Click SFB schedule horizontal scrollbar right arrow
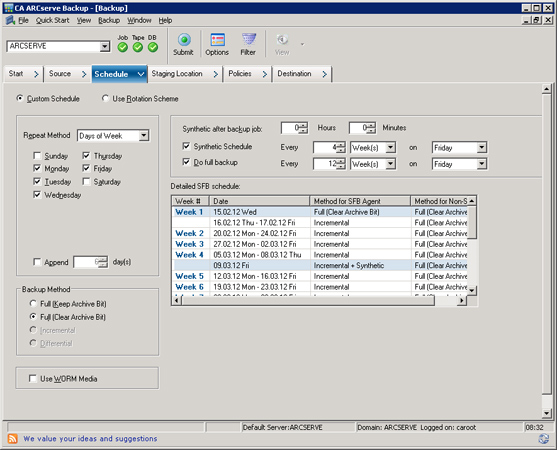 (x=461, y=300)
